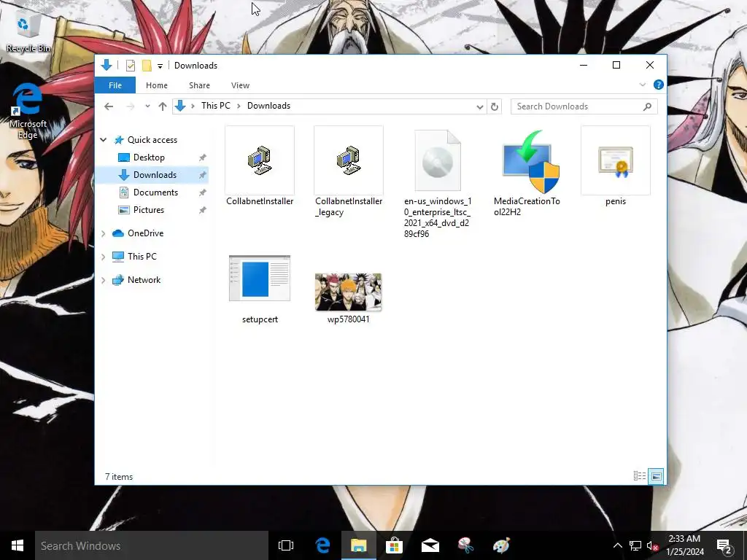Click This PC in the address breadcrumb

[215, 106]
